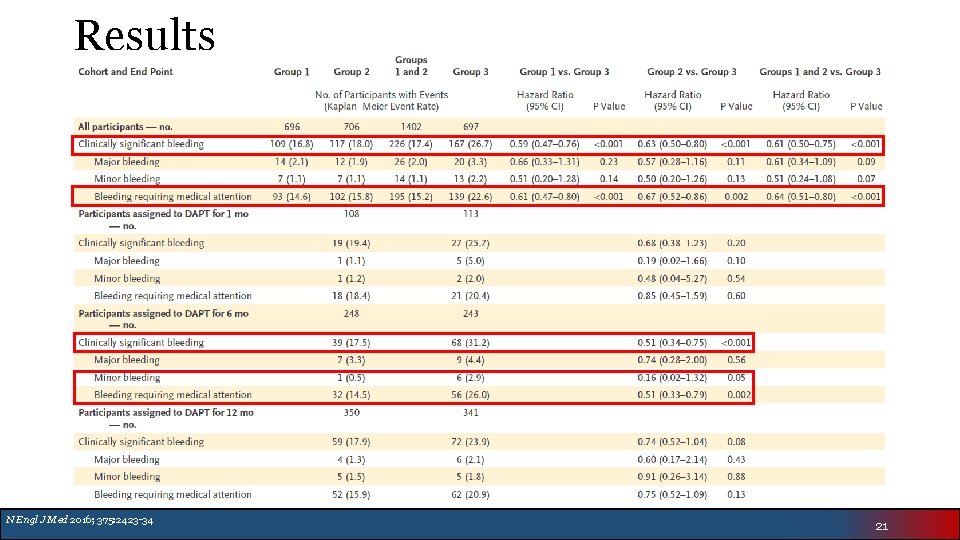Click the participant count "341"
The width and height of the screenshot is (960, 540).
point(470,413)
